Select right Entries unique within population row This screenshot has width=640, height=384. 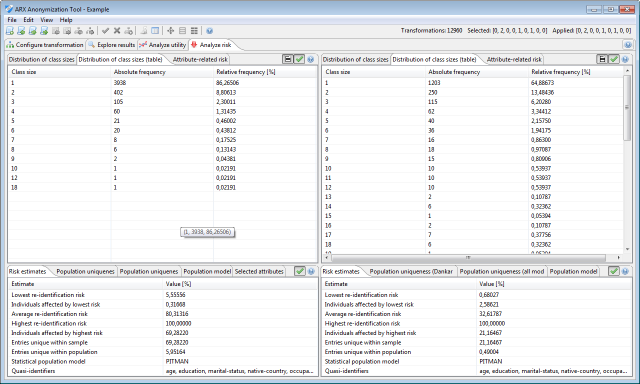476,352
